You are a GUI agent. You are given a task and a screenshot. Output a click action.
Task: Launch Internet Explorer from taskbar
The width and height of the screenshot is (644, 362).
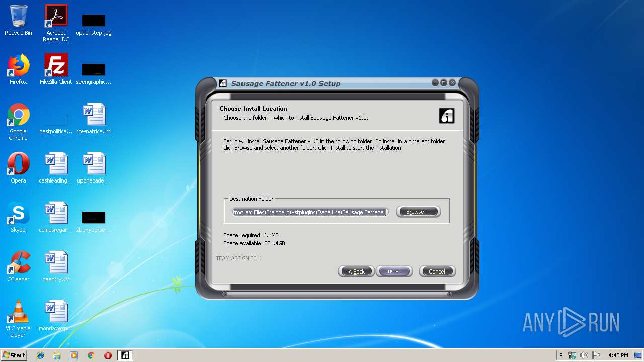40,355
